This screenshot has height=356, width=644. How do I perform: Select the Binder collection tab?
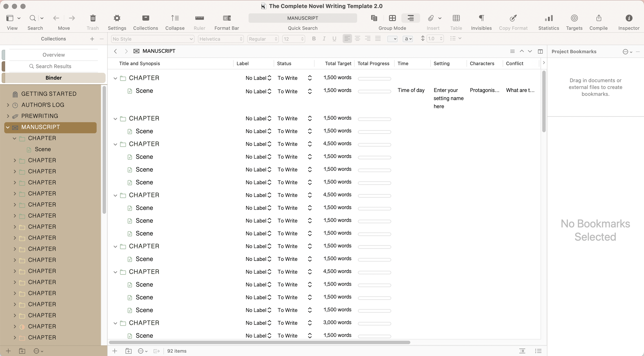click(54, 78)
